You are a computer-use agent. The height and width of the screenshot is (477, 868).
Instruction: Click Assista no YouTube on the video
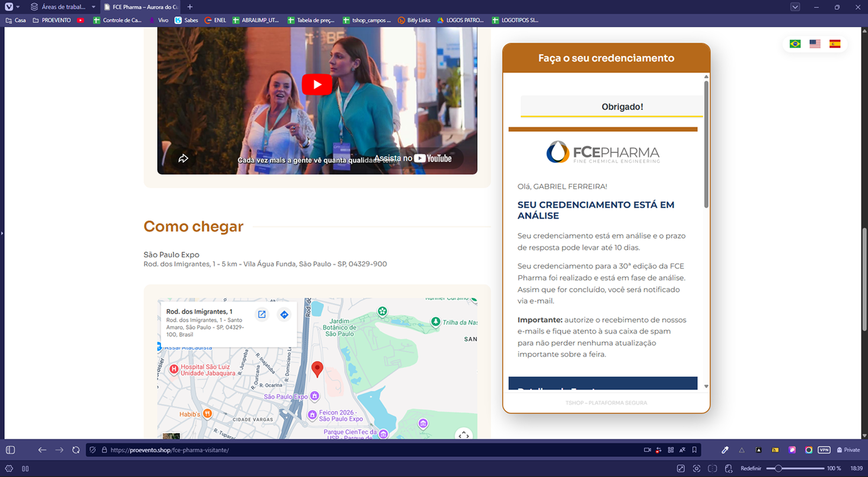pos(413,158)
